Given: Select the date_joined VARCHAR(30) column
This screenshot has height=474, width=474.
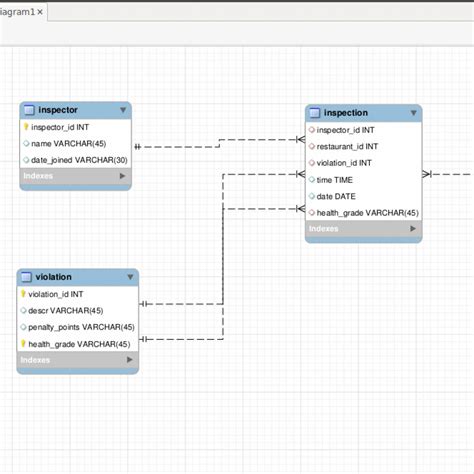Looking at the screenshot, I should point(76,160).
